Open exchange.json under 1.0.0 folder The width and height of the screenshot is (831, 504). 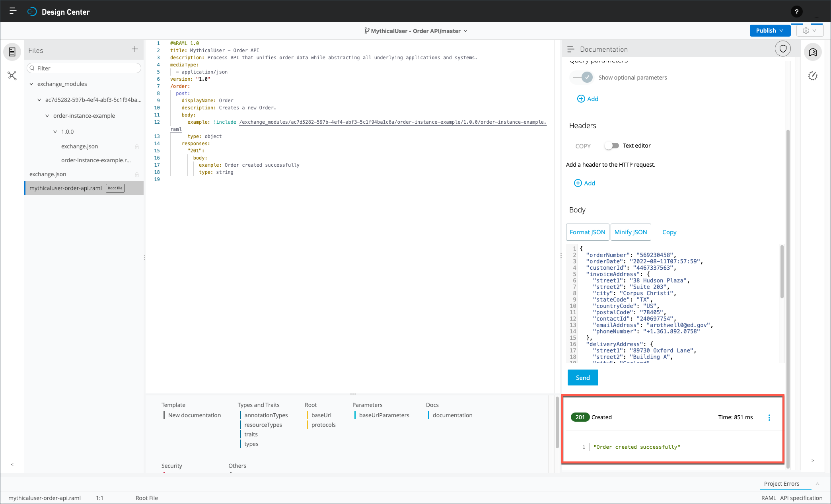coord(80,146)
